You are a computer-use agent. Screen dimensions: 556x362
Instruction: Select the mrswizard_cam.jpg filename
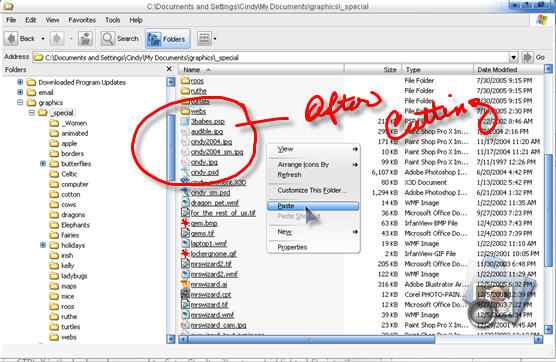click(x=218, y=325)
